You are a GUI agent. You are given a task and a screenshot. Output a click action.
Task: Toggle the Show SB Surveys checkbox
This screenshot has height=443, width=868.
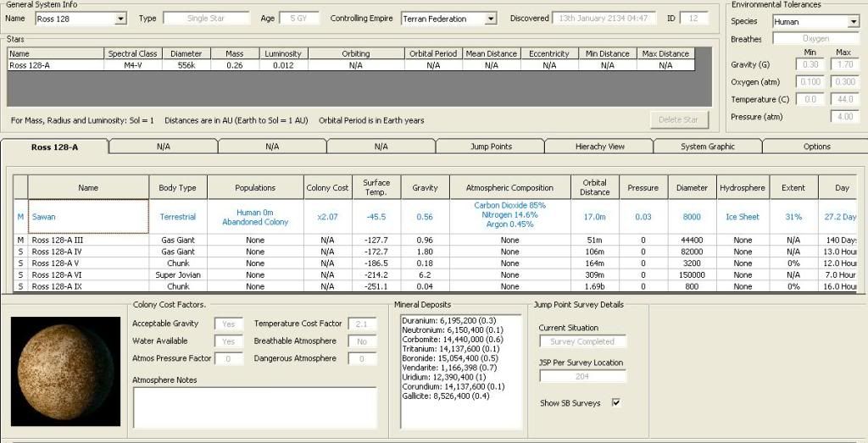coord(616,402)
